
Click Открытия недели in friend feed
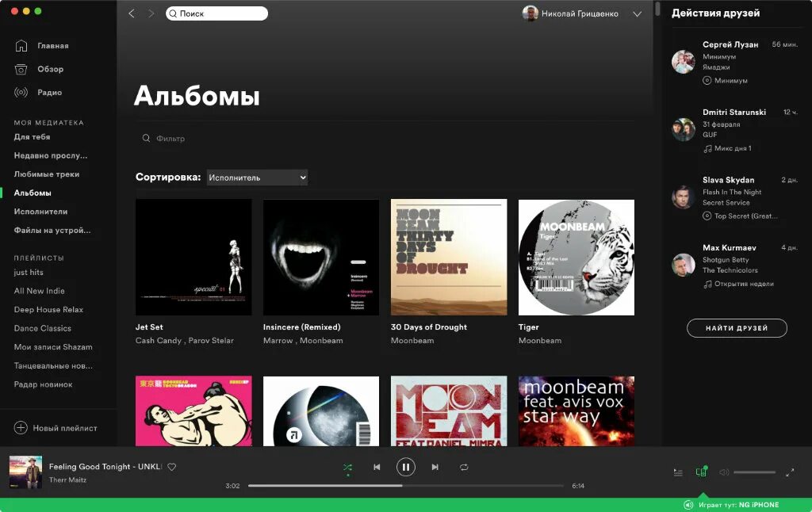coord(744,284)
